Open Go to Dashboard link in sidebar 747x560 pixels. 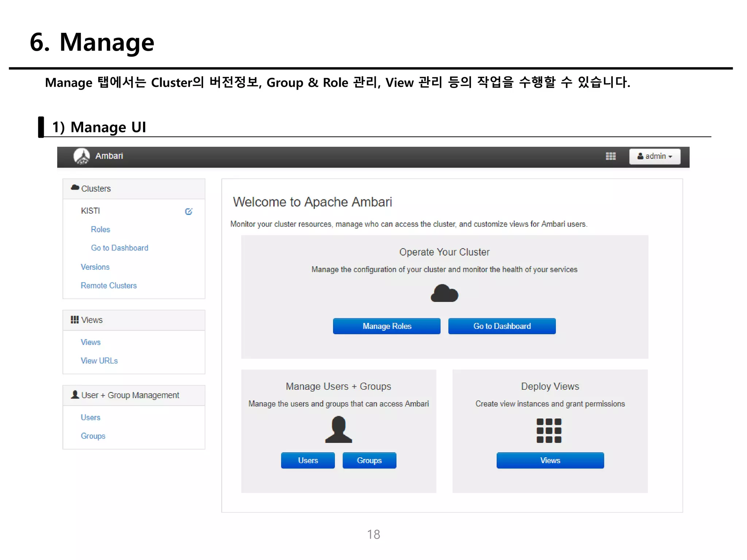[x=120, y=248]
